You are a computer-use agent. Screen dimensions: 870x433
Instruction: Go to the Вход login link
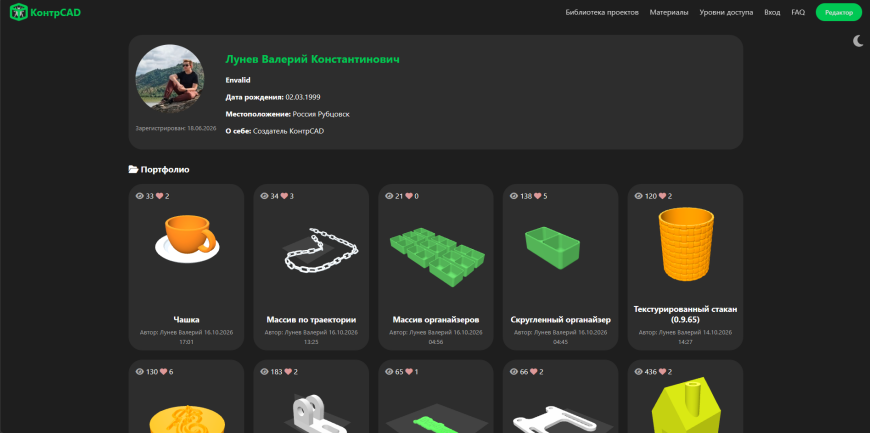[x=772, y=12]
